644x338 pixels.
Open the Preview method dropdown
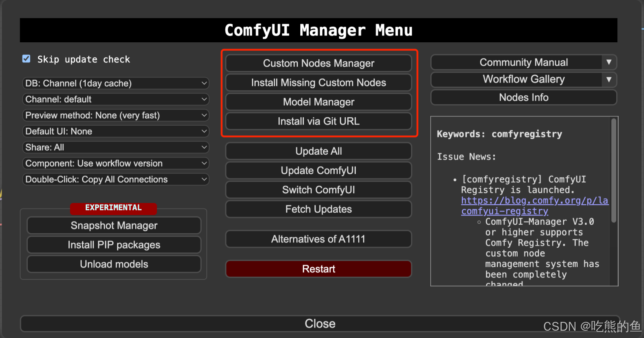tap(116, 115)
